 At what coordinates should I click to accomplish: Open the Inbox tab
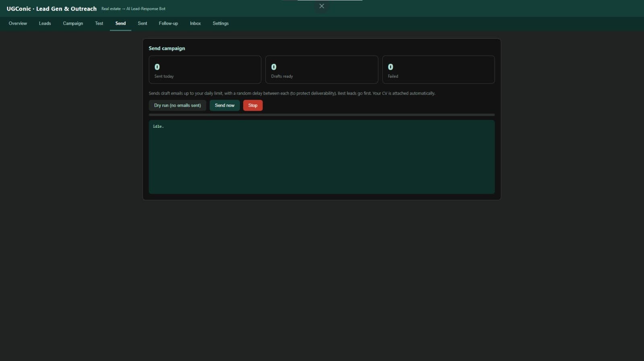tap(195, 23)
